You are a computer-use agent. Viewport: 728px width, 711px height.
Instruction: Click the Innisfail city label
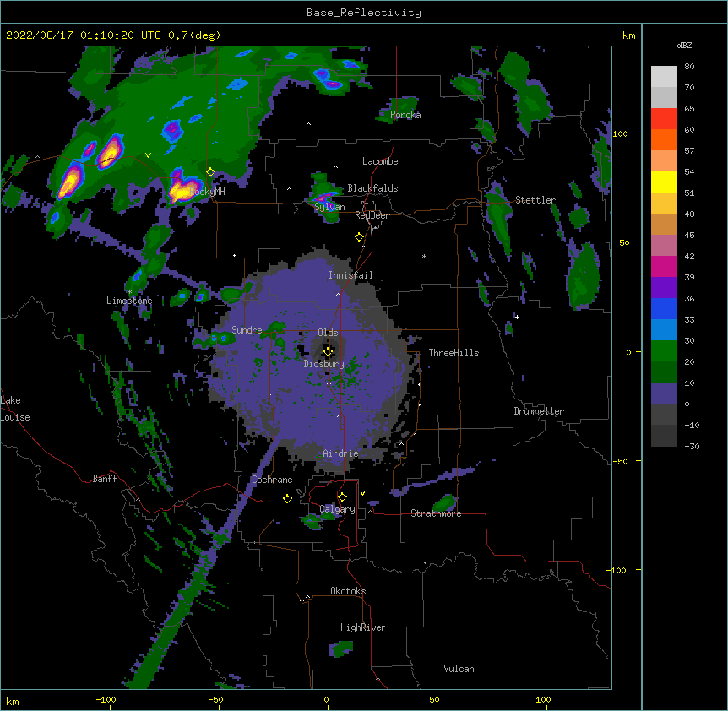(x=350, y=275)
